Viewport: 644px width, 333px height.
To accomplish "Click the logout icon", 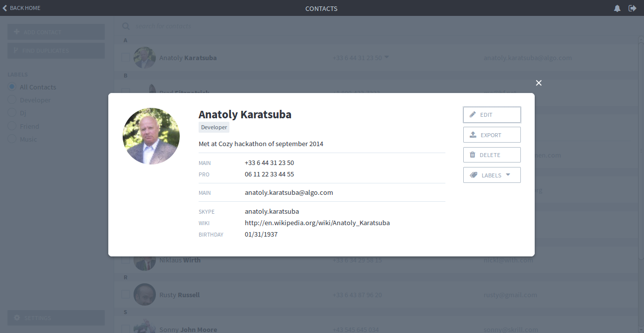I will click(x=632, y=8).
